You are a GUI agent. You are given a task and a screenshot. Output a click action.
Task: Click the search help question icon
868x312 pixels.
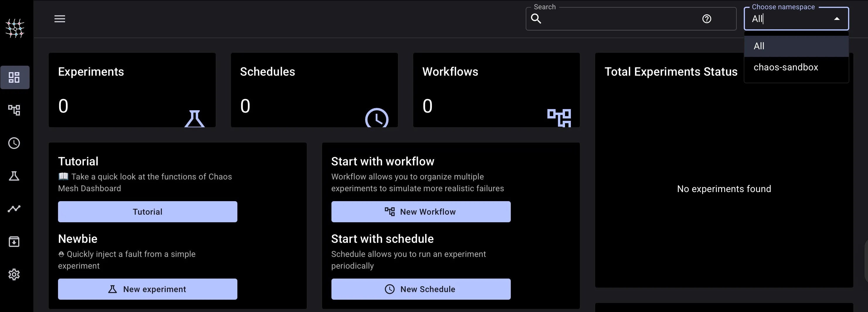pos(707,19)
